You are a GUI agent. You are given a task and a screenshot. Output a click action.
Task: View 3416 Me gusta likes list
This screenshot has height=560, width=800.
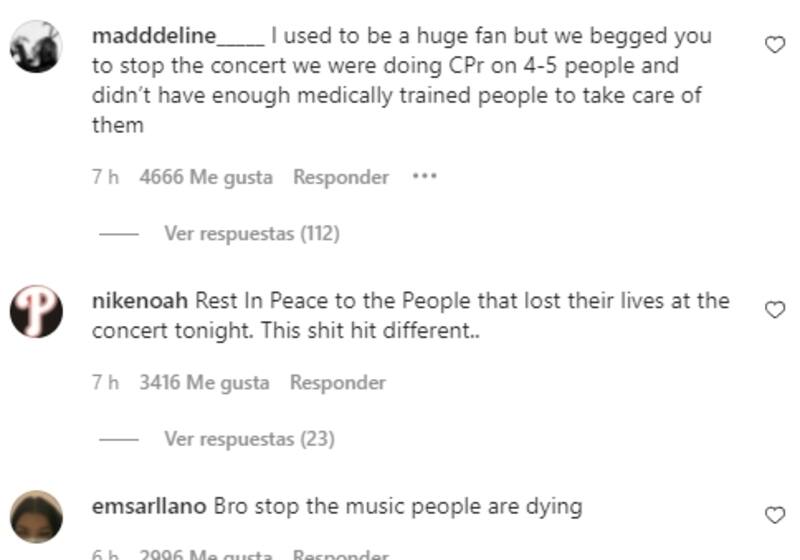point(204,383)
